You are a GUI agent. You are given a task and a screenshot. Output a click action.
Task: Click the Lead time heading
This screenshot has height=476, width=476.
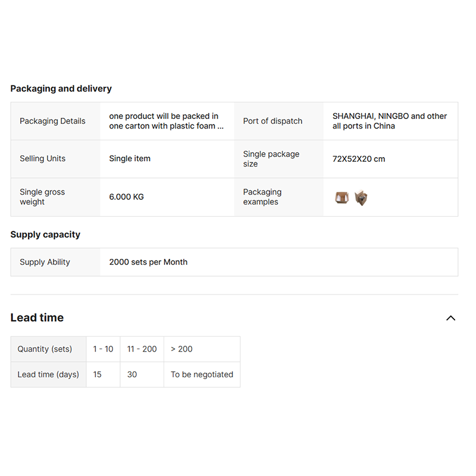point(37,318)
